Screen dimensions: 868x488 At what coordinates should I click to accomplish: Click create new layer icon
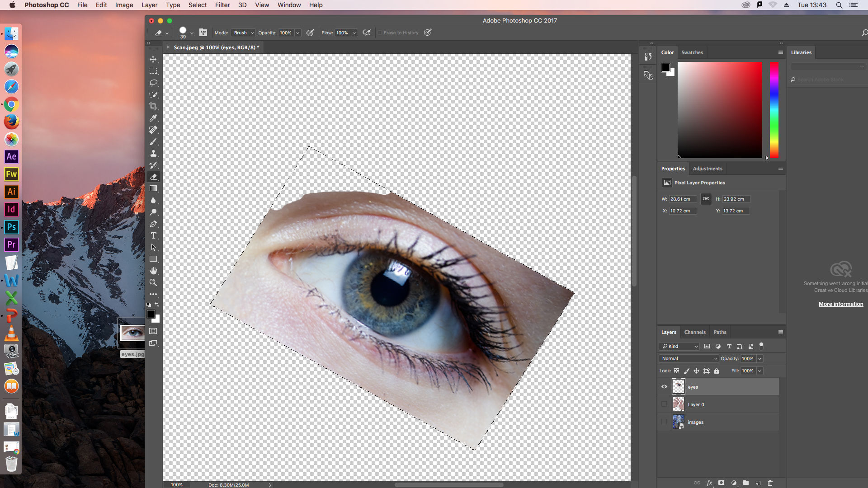coord(758,483)
